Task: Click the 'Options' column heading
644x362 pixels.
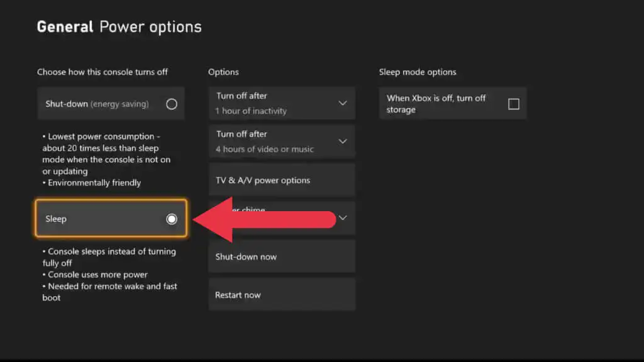Action: [x=223, y=72]
